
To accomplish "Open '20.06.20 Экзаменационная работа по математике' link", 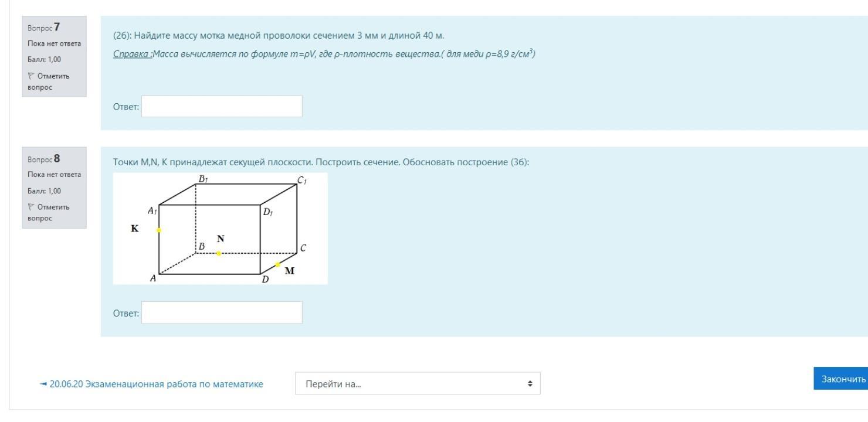I will 157,384.
